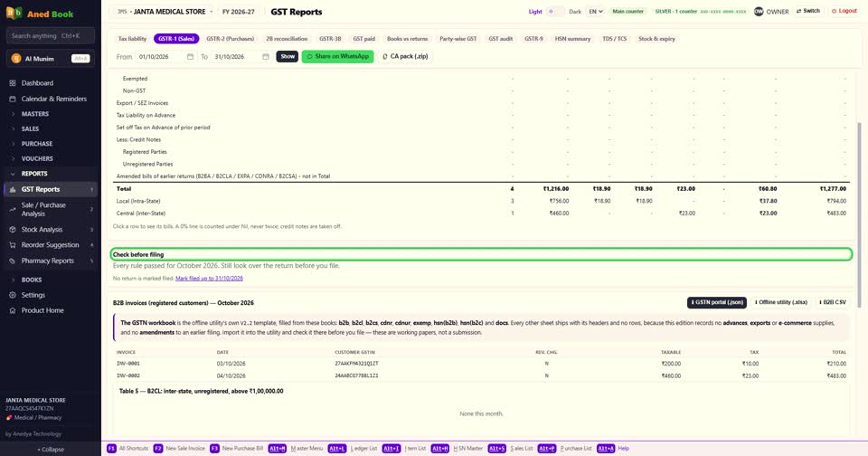The image size is (868, 456).
Task: Click the Settings gear icon
Action: coord(12,295)
